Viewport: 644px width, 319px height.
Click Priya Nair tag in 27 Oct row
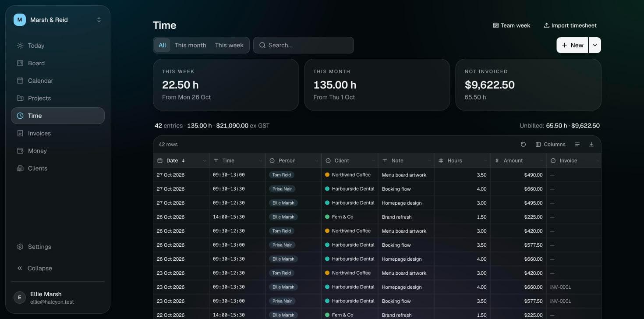click(x=282, y=189)
